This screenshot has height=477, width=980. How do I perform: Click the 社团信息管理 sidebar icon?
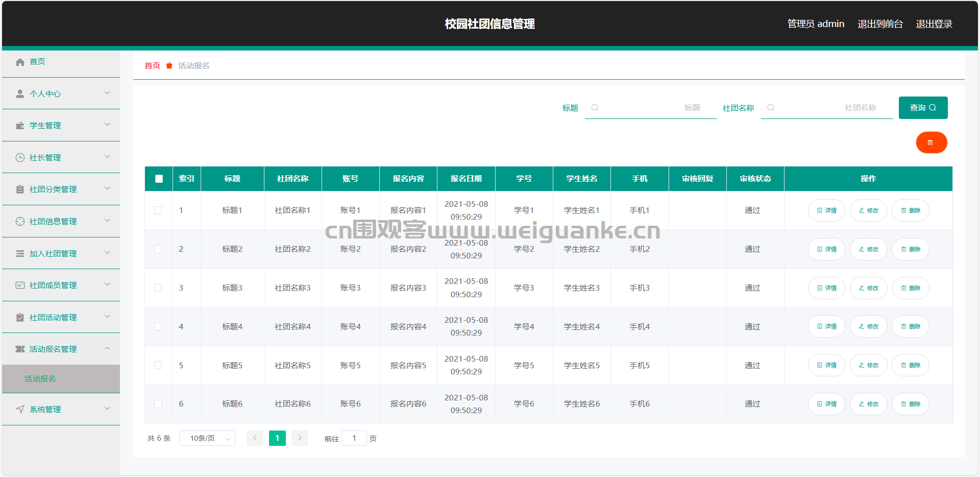pos(20,222)
